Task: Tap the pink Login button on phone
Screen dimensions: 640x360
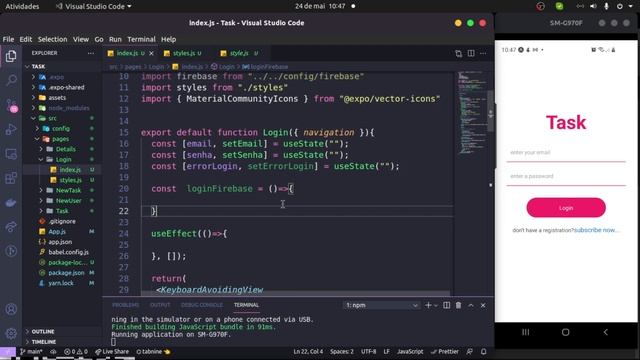Action: click(566, 208)
